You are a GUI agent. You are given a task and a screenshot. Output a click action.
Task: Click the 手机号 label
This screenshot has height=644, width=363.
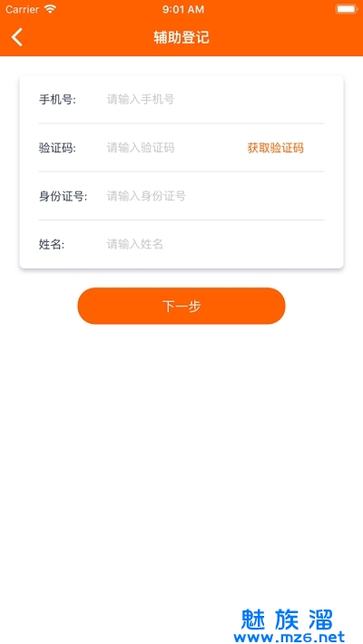point(57,100)
